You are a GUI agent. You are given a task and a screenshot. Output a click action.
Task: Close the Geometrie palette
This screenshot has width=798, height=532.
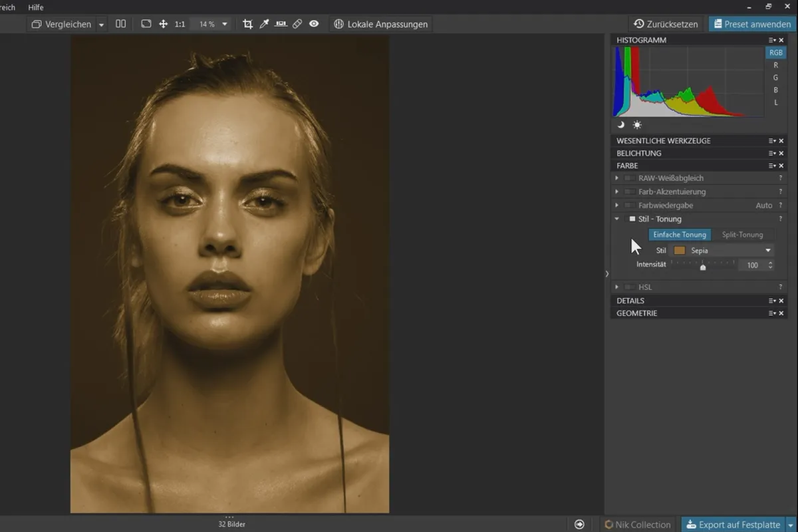tap(781, 313)
